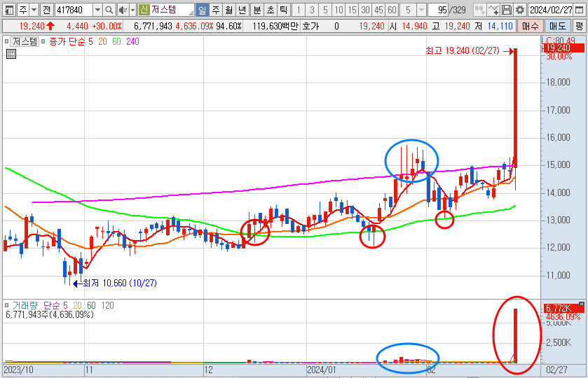Image resolution: width=588 pixels, height=378 pixels.
Task: Select the 월 monthly period
Action: click(x=228, y=10)
